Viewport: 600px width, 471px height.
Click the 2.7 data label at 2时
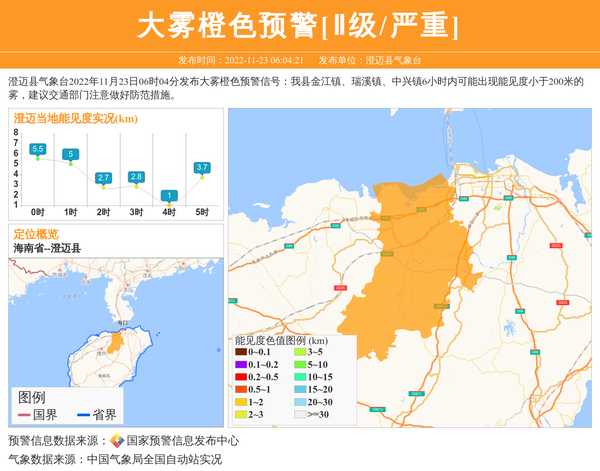pos(103,178)
